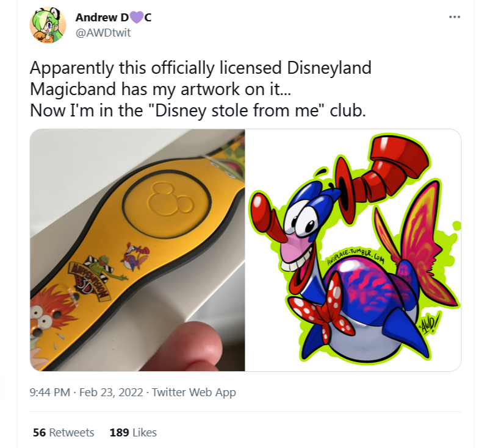This screenshot has width=479, height=448.
Task: Click the 9:44 PM timestamp link
Action: click(50, 392)
